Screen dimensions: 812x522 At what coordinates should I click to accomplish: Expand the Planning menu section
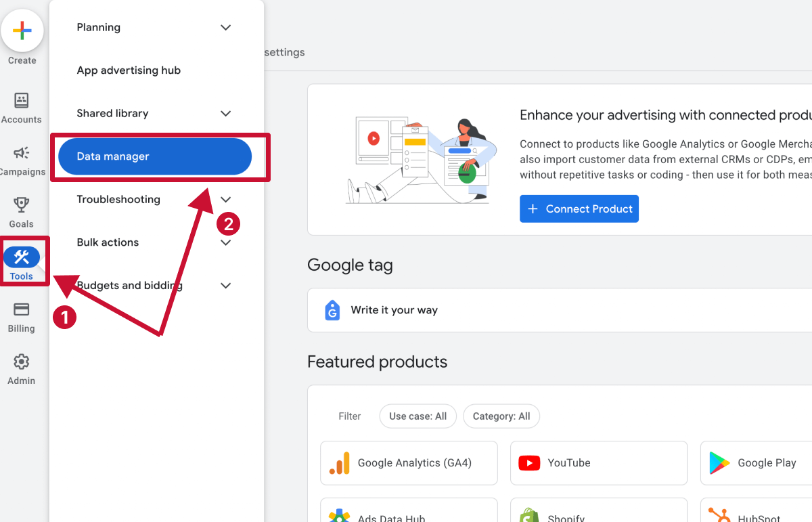point(226,28)
